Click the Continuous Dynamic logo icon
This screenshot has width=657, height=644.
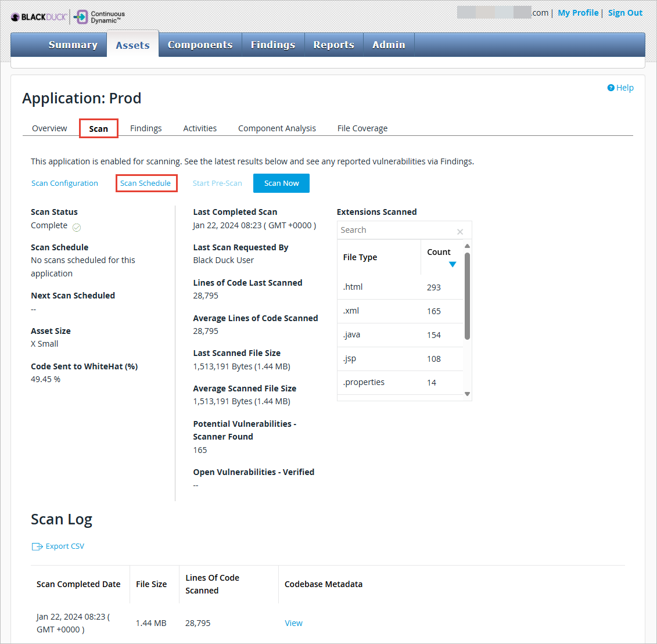coord(81,17)
